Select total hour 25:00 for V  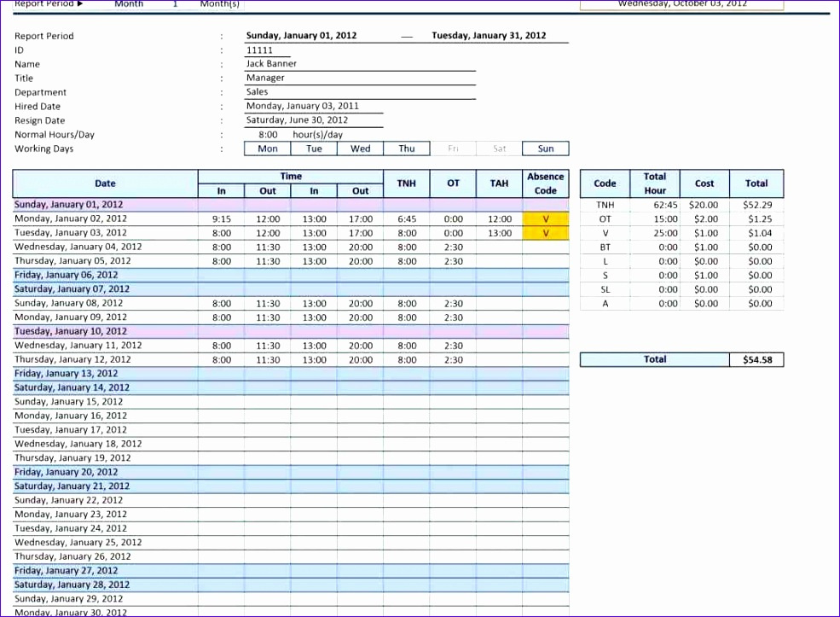pos(655,233)
